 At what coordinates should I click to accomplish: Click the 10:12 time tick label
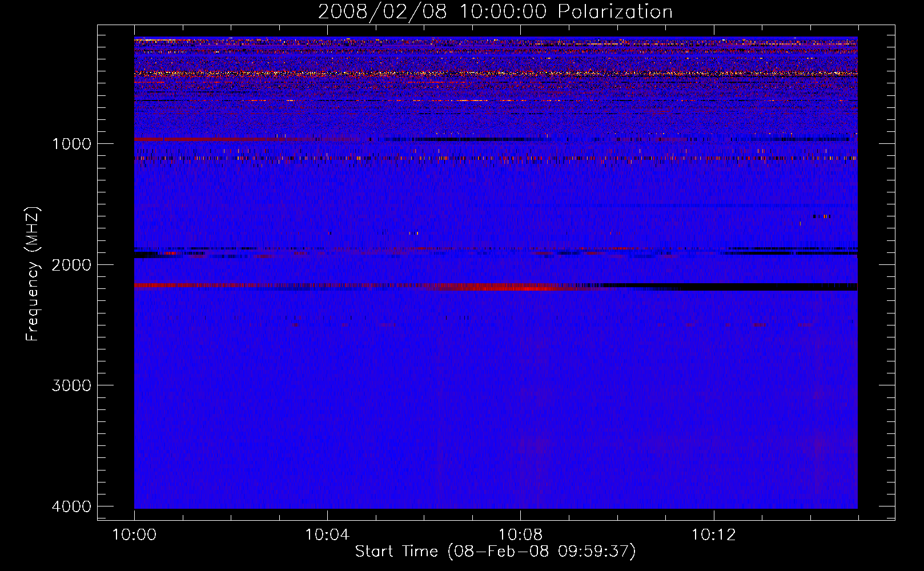point(713,534)
